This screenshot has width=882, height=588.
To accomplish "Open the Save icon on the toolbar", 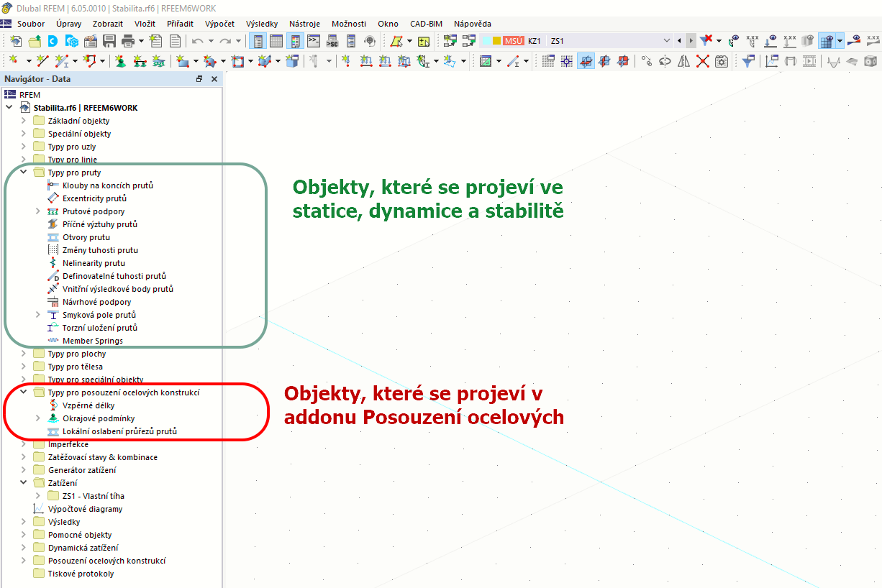I will (109, 41).
